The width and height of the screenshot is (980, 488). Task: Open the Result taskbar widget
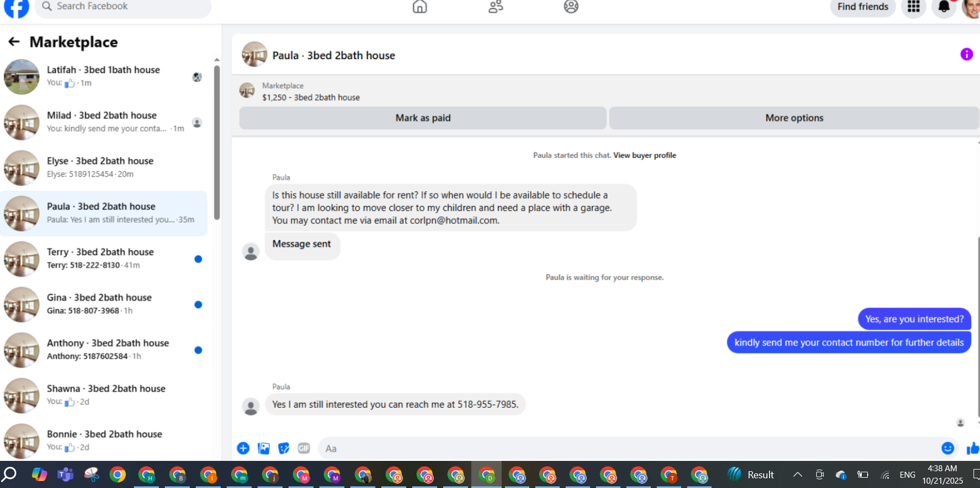click(751, 474)
